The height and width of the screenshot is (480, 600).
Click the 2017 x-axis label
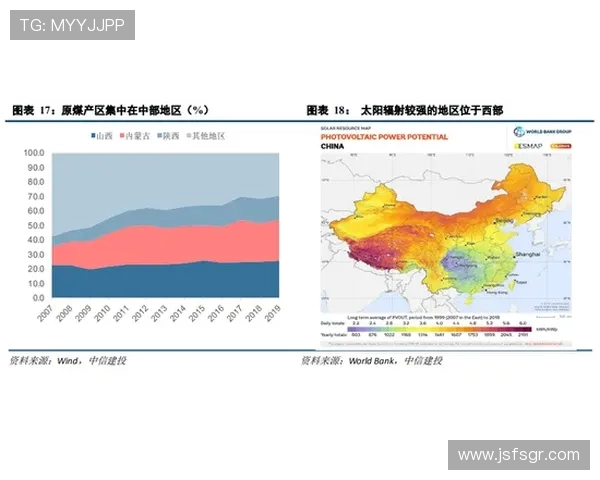[235, 313]
